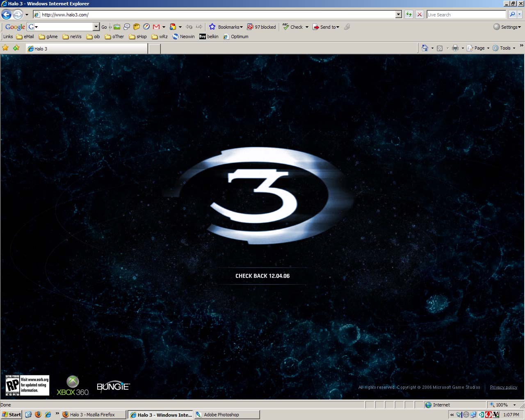Click the Print icon in command bar

tap(455, 48)
